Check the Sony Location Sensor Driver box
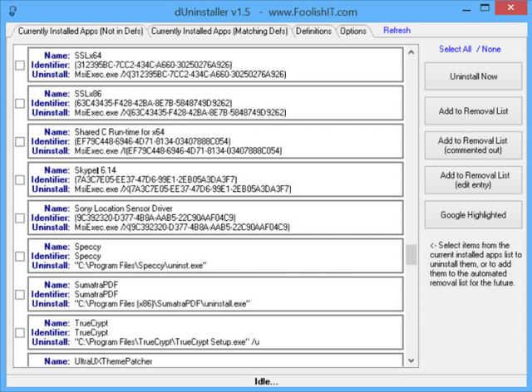 (x=20, y=218)
